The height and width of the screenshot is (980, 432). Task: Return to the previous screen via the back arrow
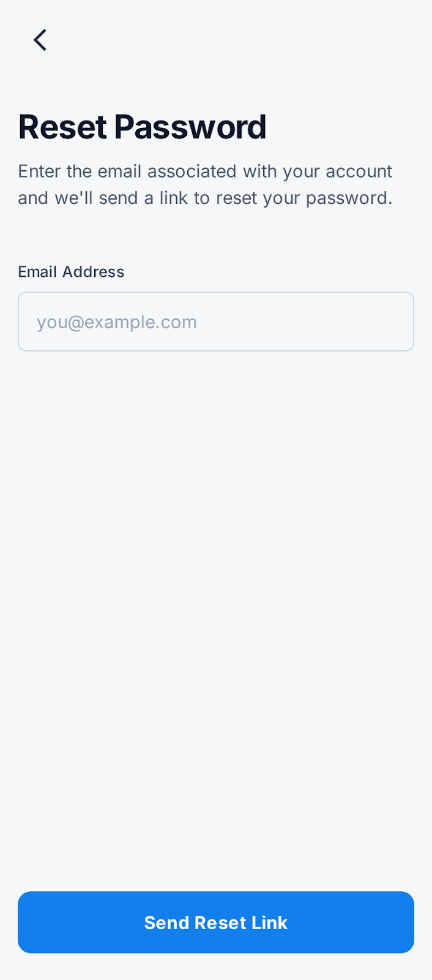[40, 40]
